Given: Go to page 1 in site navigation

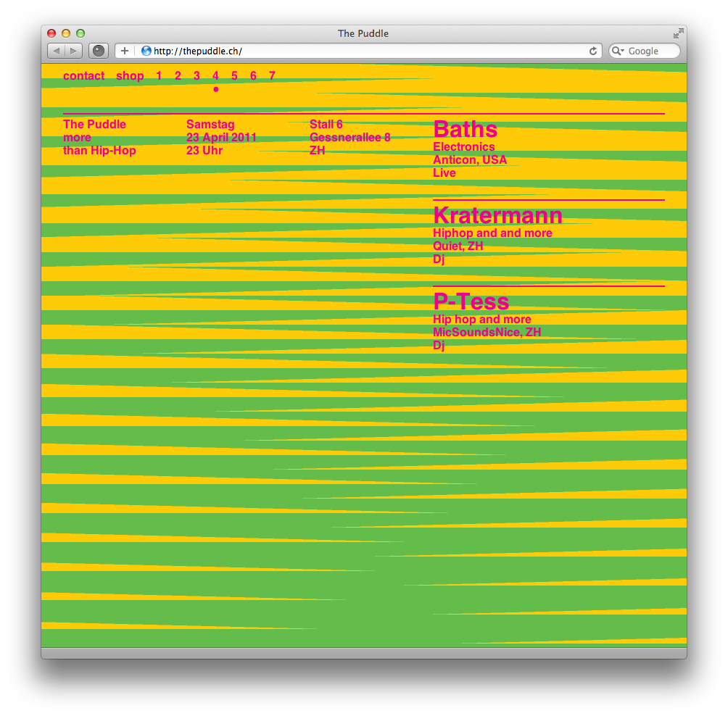Looking at the screenshot, I should pos(159,76).
